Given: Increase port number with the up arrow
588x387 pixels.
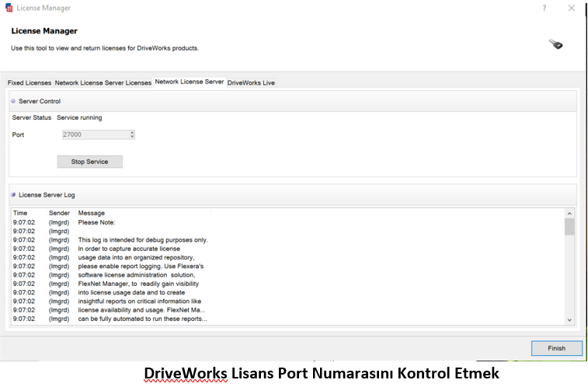Looking at the screenshot, I should 132,132.
